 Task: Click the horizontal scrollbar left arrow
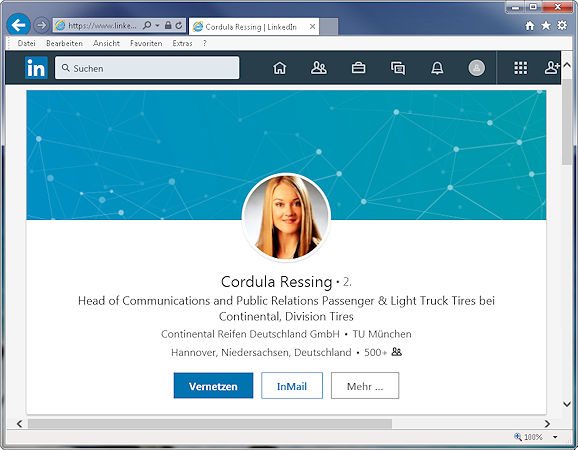click(19, 424)
